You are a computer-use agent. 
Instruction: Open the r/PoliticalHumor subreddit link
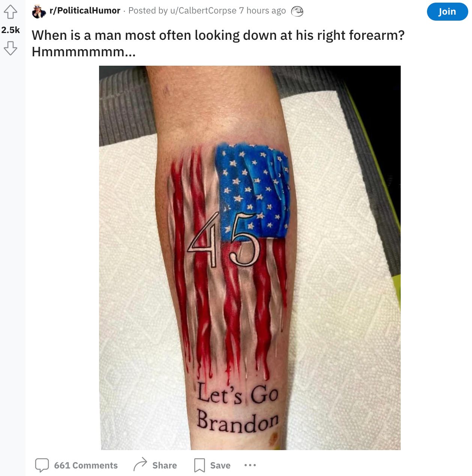85,11
